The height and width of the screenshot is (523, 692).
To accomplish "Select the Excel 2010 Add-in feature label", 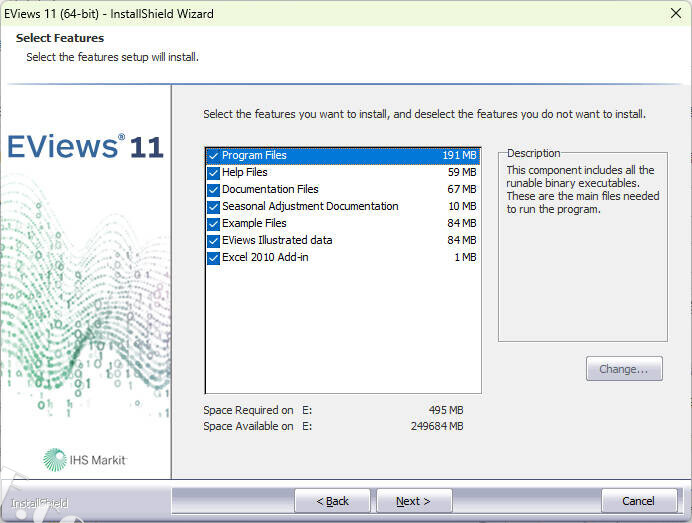I will [x=265, y=258].
